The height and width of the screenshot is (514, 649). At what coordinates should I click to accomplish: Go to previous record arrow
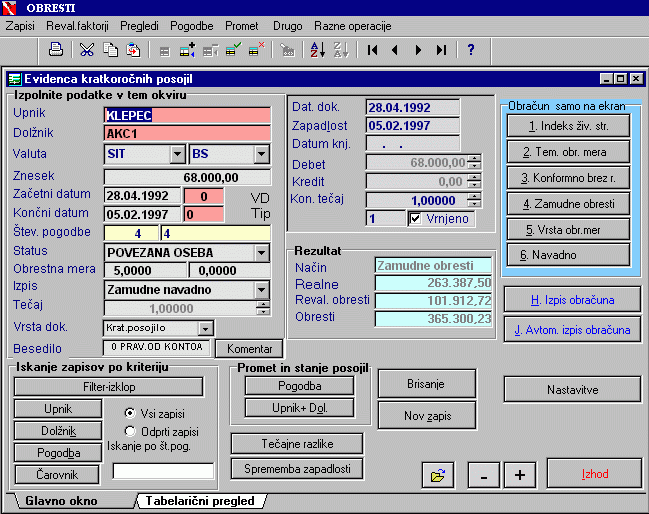pos(395,50)
